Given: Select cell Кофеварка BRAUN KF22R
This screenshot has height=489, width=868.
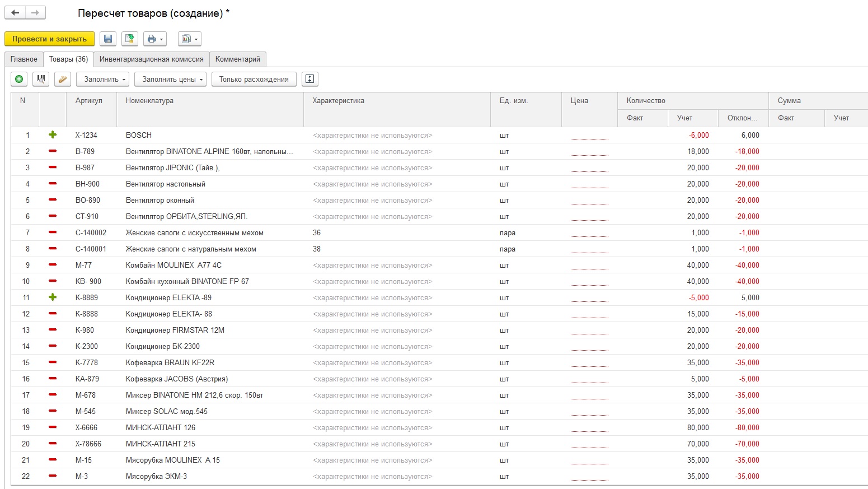Looking at the screenshot, I should pos(210,362).
